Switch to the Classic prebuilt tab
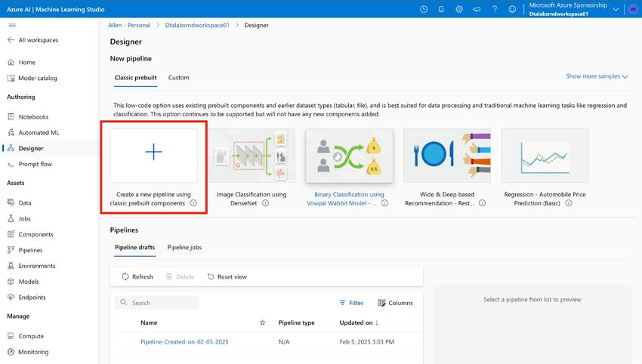Image resolution: width=642 pixels, height=364 pixels. [135, 77]
